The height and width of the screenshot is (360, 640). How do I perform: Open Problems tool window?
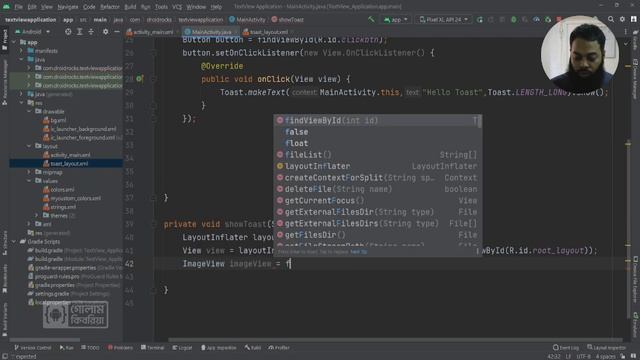click(x=120, y=348)
